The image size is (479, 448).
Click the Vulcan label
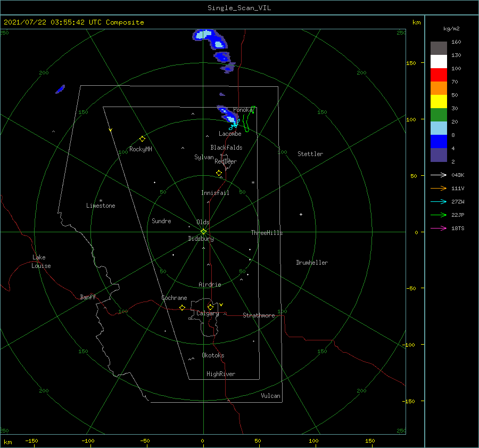(271, 396)
